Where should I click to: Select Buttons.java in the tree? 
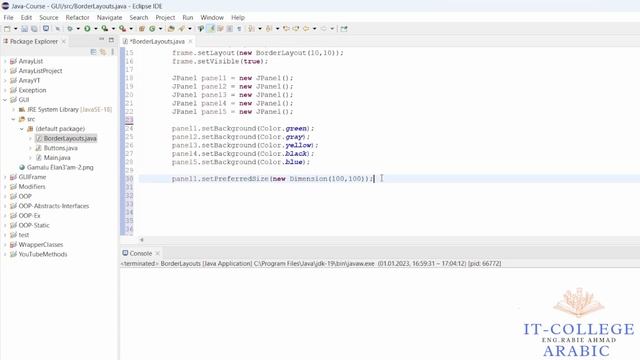(x=60, y=148)
